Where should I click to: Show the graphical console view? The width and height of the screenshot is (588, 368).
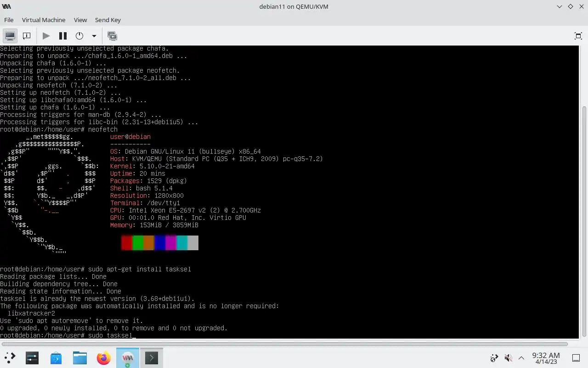[x=10, y=36]
